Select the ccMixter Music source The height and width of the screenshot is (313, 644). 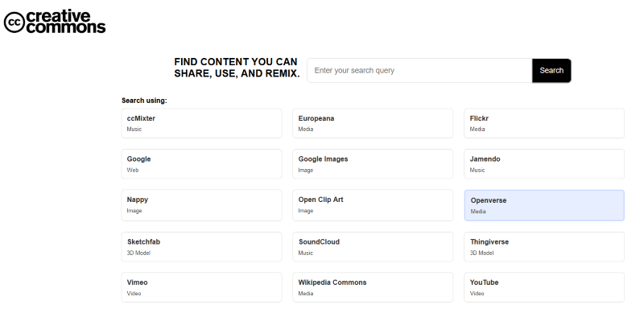(x=202, y=123)
